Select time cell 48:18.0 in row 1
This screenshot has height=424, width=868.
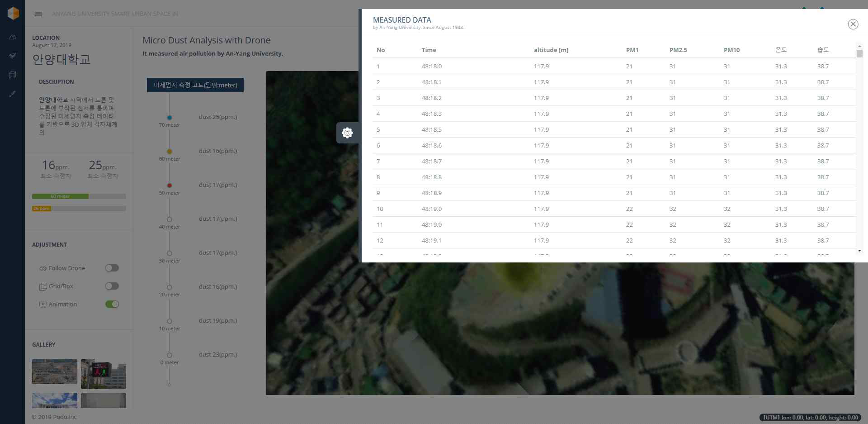tap(432, 66)
